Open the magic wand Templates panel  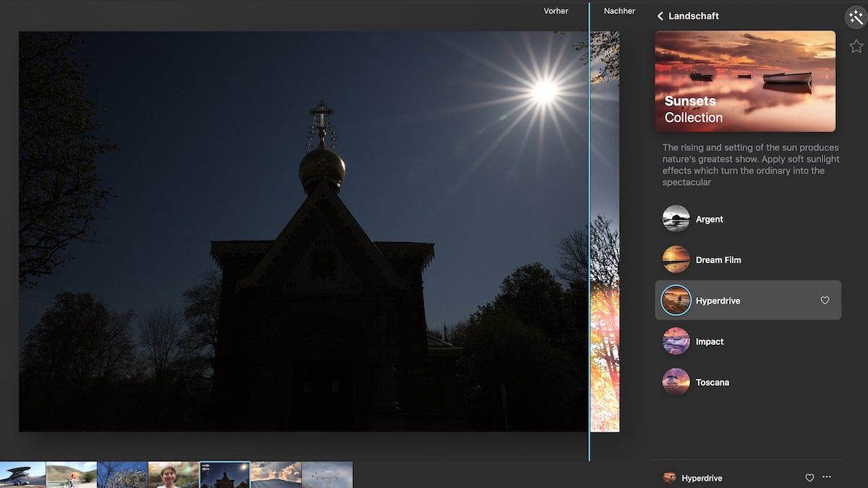(x=856, y=17)
